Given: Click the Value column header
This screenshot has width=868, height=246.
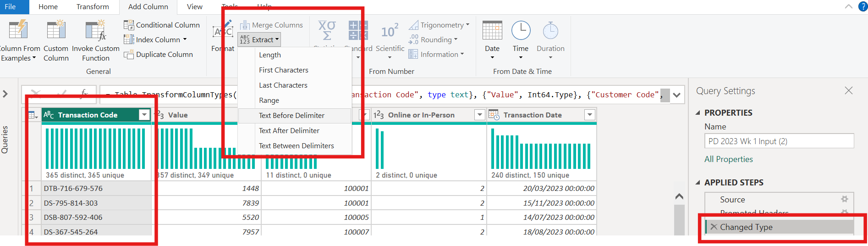Looking at the screenshot, I should [x=178, y=115].
